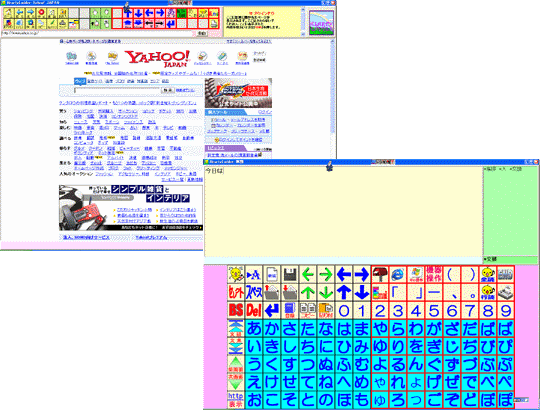This screenshot has height=410, width=540.
Task: Click the home icon in browser toolbar
Action: pos(8,13)
